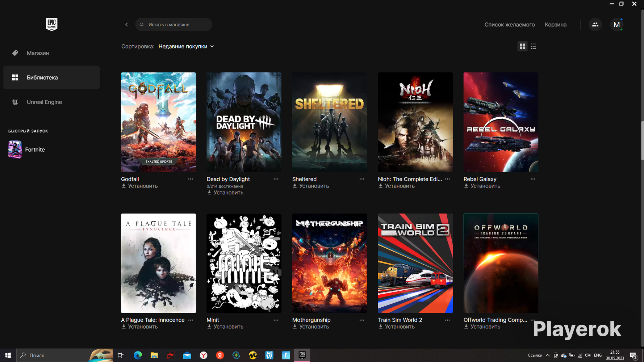Install Dead by Daylight via Установить
Image resolution: width=644 pixels, height=362 pixels.
point(225,193)
